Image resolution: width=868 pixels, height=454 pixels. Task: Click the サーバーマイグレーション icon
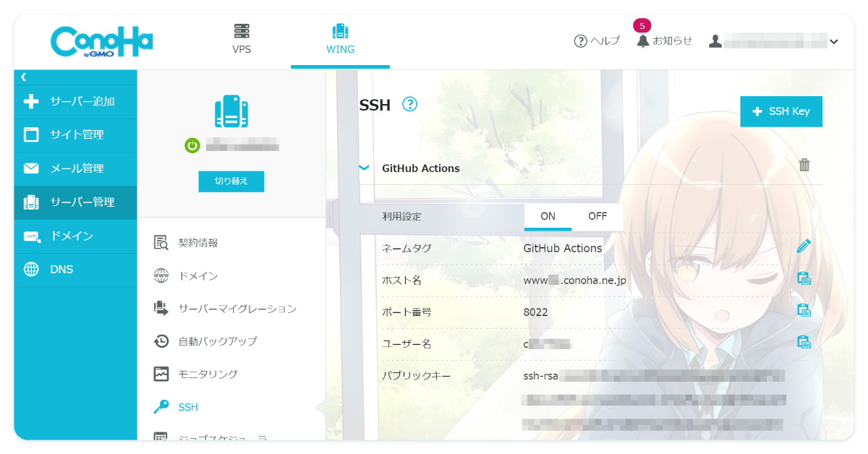[x=161, y=309]
